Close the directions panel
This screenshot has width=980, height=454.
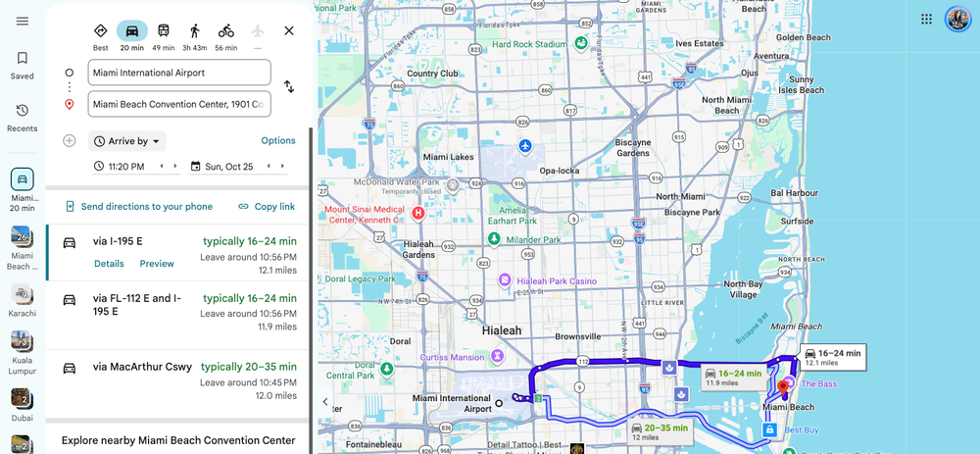(289, 30)
